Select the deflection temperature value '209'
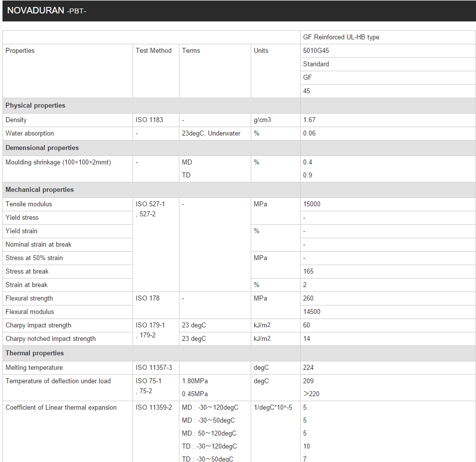The width and height of the screenshot is (476, 462). click(308, 381)
